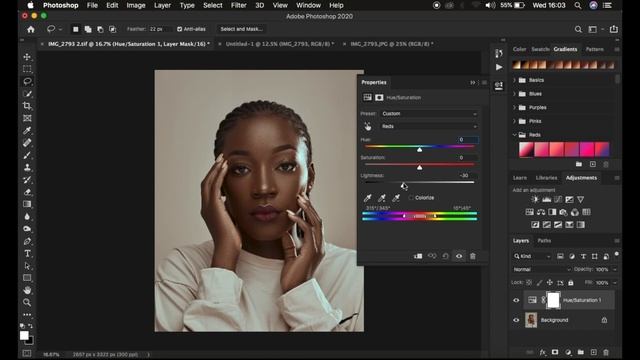Switch to the Paths tab

tap(544, 240)
